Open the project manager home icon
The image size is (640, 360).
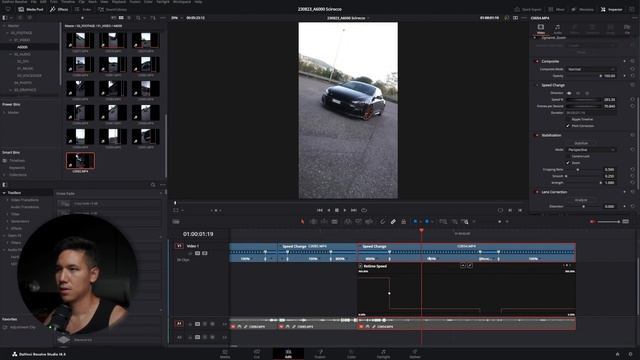[618, 354]
